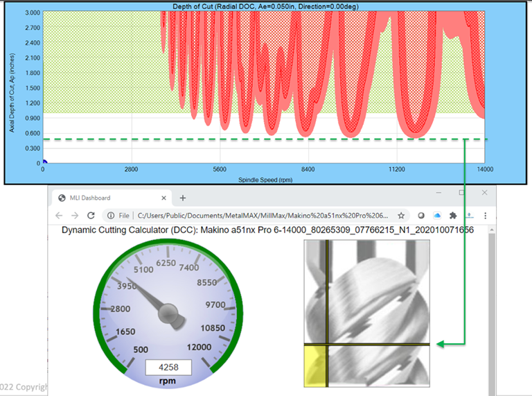532x396 pixels.
Task: Close the browser window
Action: (484, 193)
